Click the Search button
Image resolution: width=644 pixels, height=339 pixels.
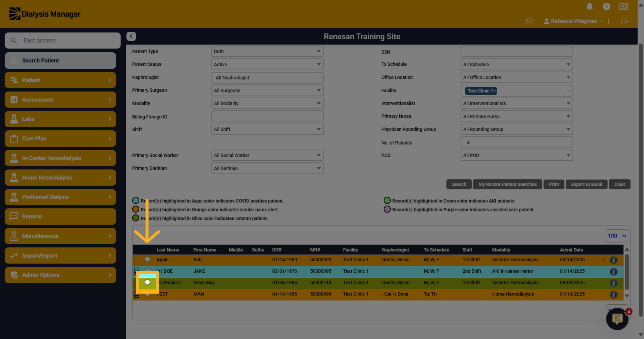[459, 184]
